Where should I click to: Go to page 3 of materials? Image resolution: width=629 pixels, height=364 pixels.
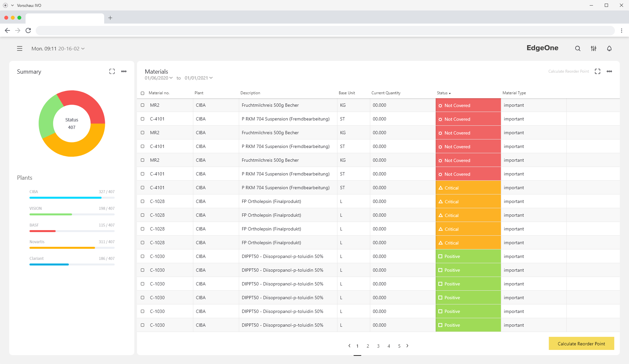tap(378, 346)
